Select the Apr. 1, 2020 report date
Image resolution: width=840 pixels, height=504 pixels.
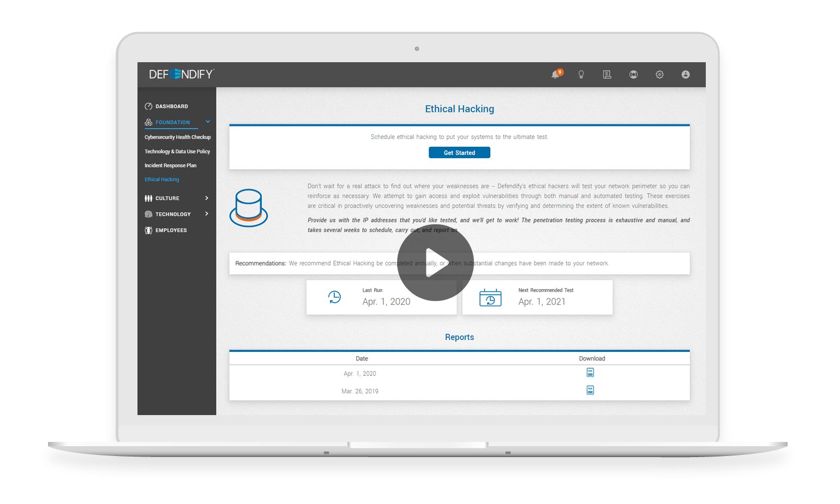point(360,374)
